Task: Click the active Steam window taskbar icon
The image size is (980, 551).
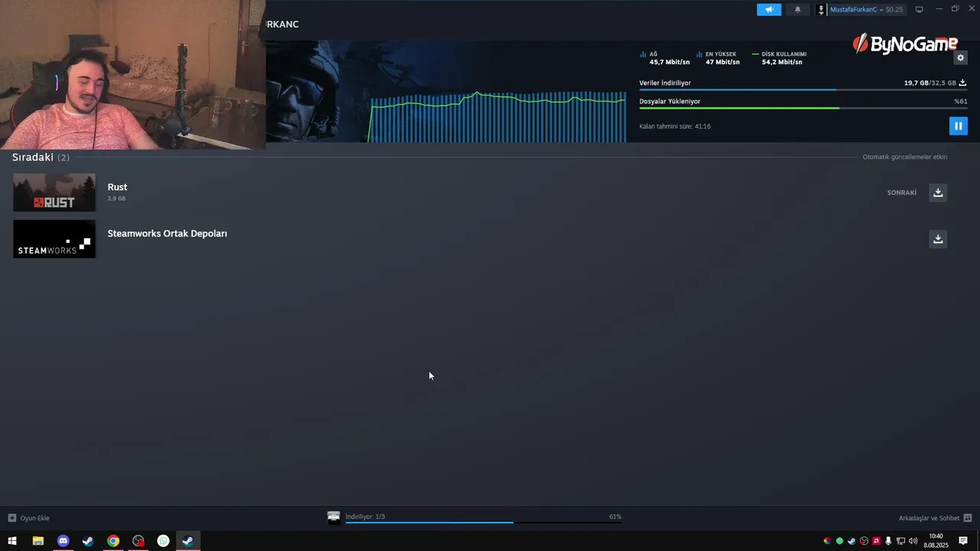Action: coord(188,541)
